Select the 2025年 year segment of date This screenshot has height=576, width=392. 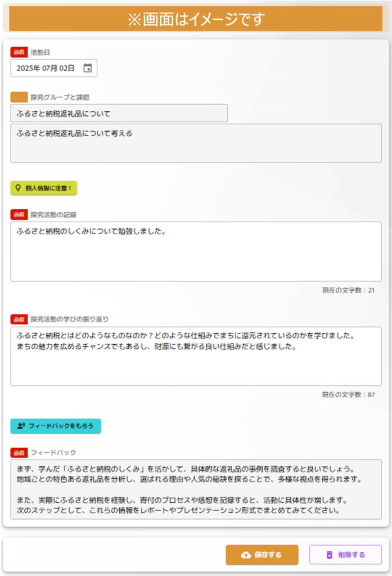pos(28,68)
